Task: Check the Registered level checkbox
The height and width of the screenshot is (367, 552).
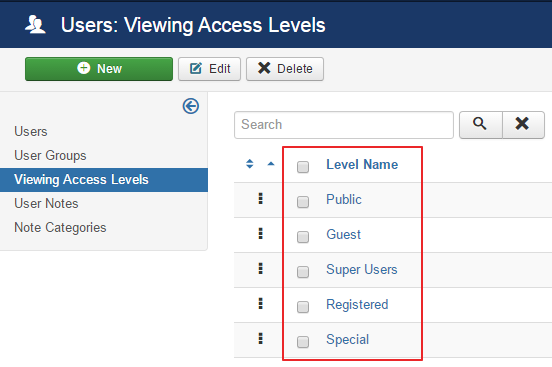Action: (303, 307)
